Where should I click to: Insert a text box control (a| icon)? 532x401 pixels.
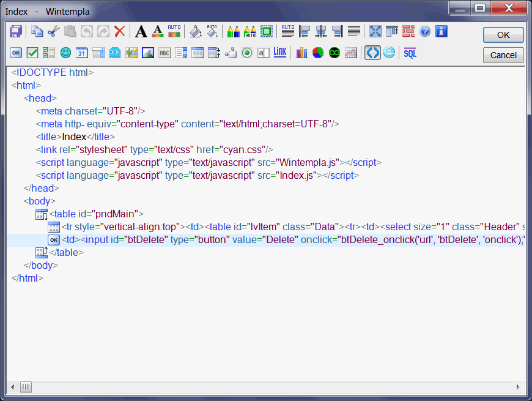click(264, 53)
